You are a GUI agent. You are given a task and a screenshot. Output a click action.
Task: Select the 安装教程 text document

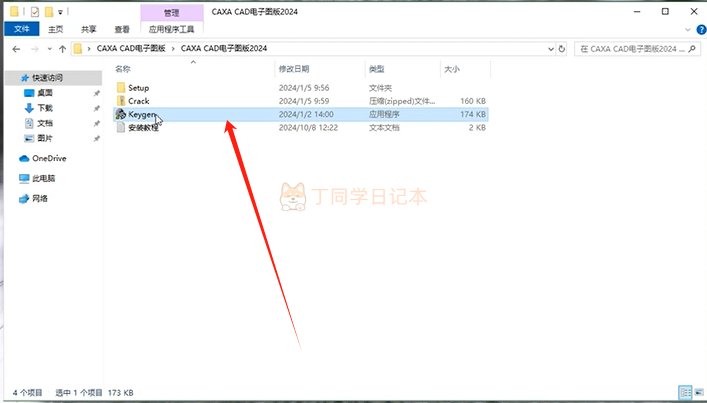(143, 128)
